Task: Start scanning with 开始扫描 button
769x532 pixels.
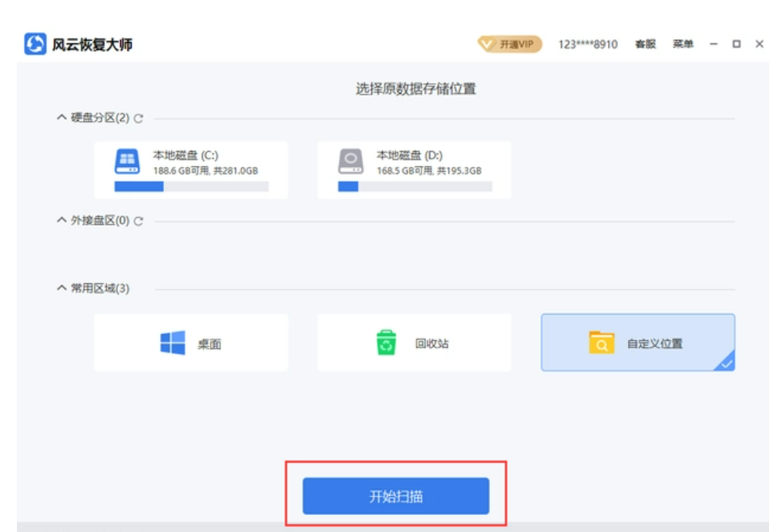Action: click(x=395, y=496)
